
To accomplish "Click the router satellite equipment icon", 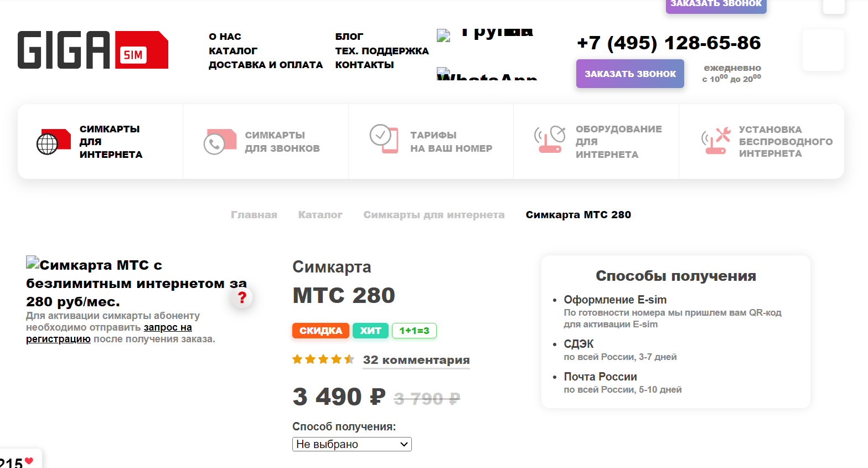I will (549, 140).
